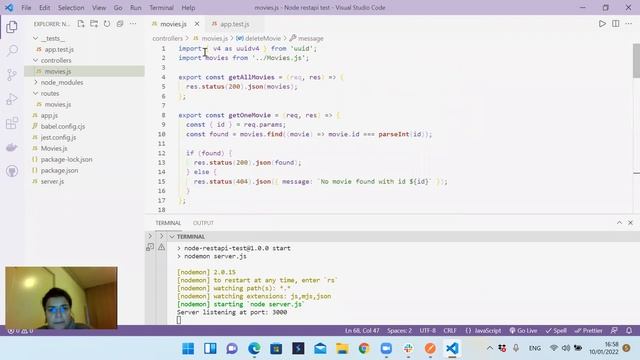
Task: Open the Edit menu
Action: coord(44,8)
